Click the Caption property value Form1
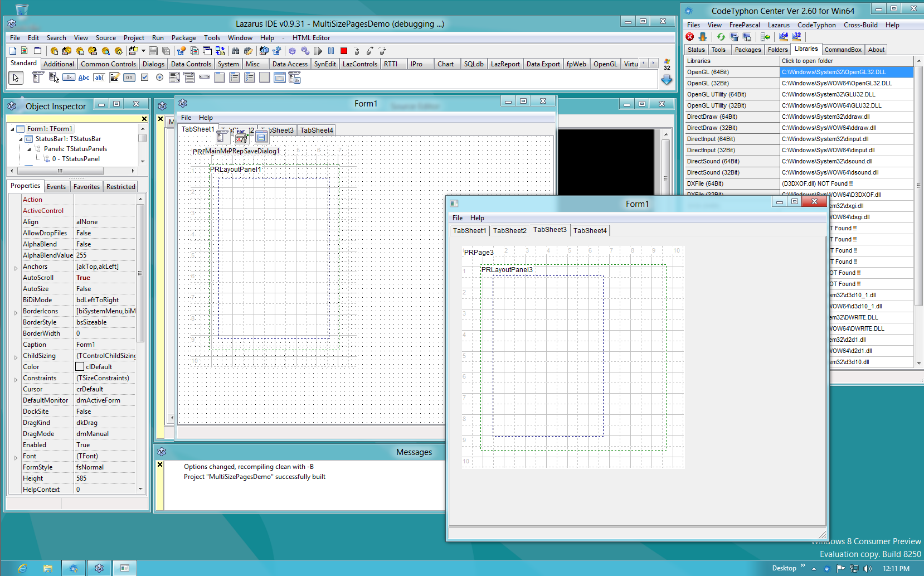924x576 pixels. 105,345
